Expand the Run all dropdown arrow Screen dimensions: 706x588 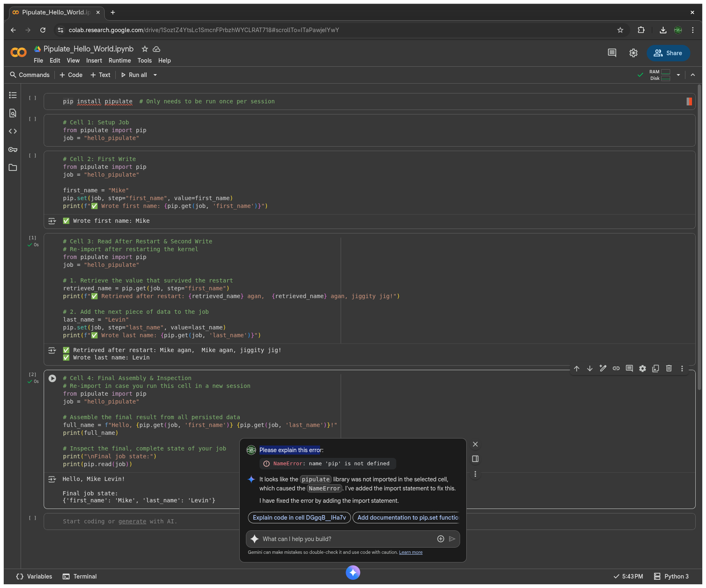[x=155, y=75]
